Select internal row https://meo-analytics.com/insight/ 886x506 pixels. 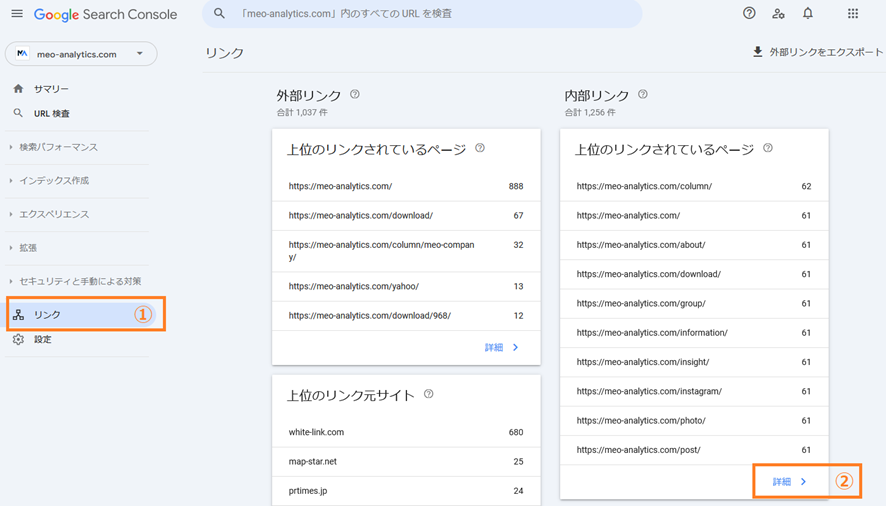(694, 362)
